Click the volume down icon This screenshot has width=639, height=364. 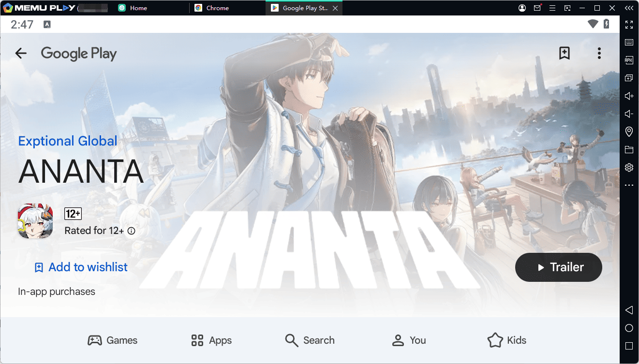(x=629, y=114)
